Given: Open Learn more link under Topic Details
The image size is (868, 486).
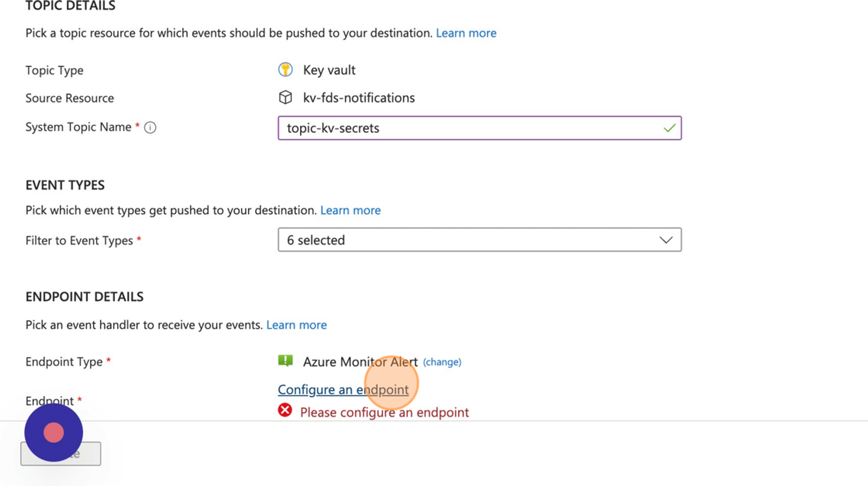Looking at the screenshot, I should [466, 33].
